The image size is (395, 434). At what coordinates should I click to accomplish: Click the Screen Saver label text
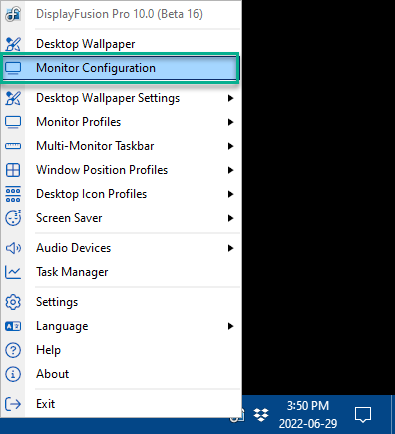(69, 218)
